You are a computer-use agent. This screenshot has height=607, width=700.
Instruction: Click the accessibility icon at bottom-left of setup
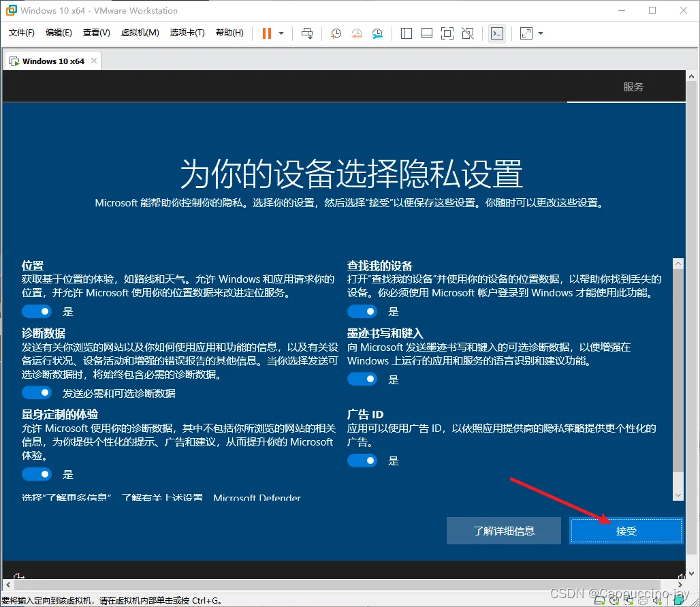point(18,576)
